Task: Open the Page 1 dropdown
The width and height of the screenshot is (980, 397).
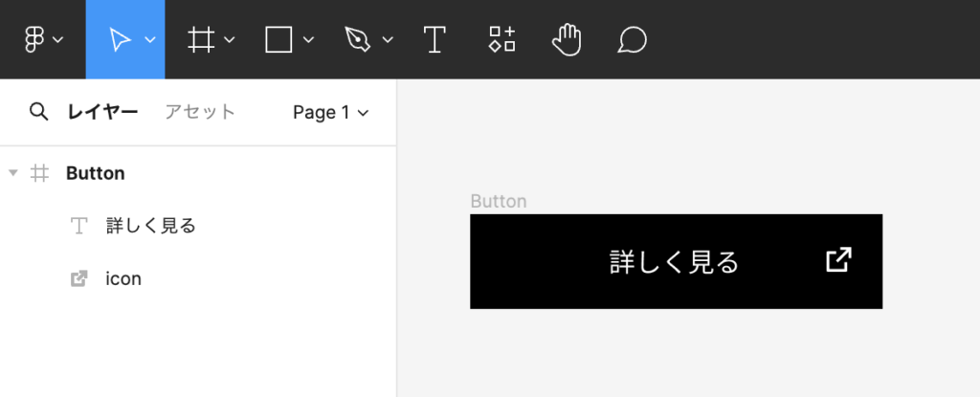Action: coord(330,113)
